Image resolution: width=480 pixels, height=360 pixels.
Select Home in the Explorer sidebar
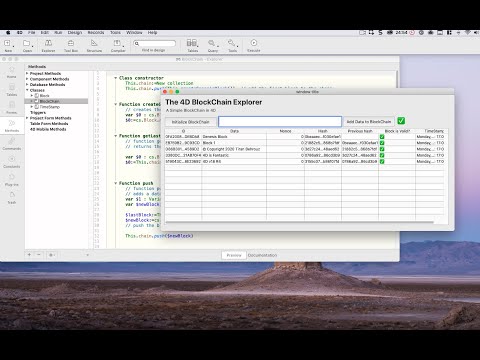point(12,72)
